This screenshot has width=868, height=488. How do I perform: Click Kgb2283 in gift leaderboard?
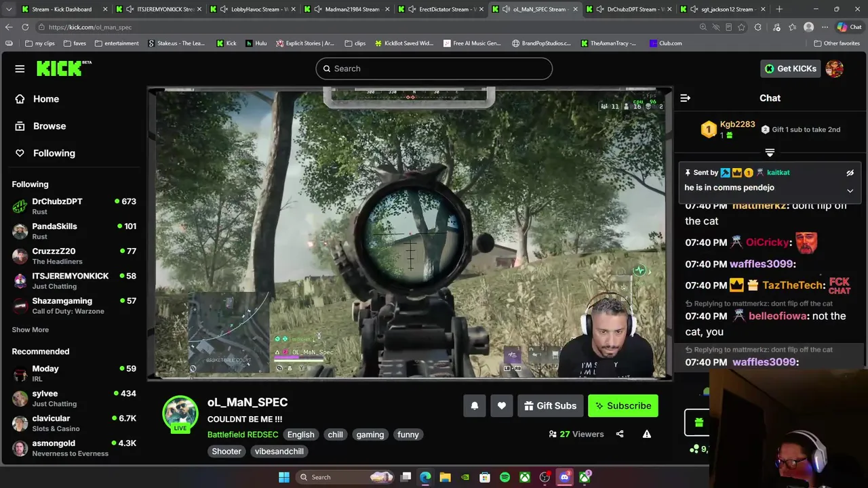pos(737,125)
